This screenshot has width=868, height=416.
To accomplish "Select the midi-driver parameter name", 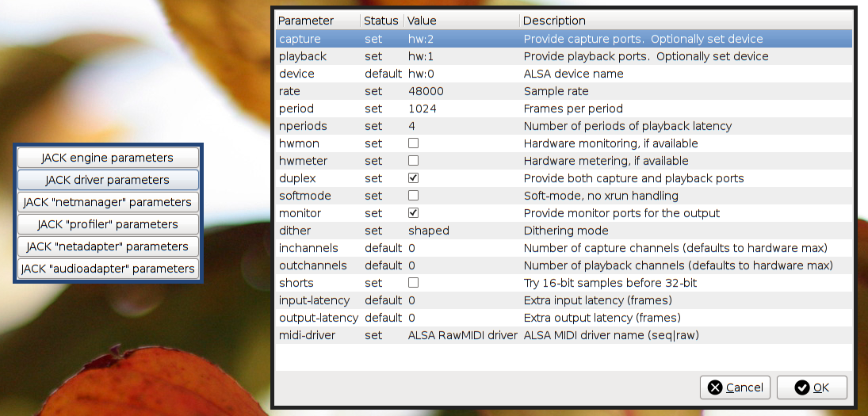I will click(307, 335).
